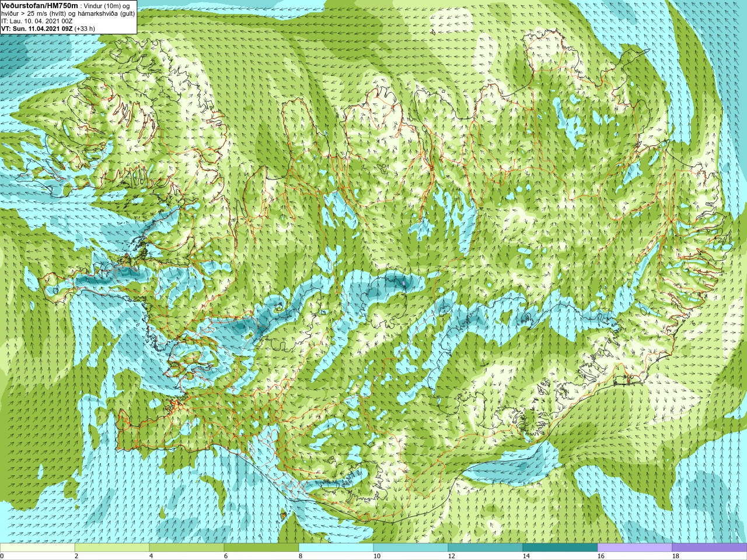Click the dark teal 14–16 m/s legend swatch
The width and height of the screenshot is (747, 560).
(x=560, y=548)
